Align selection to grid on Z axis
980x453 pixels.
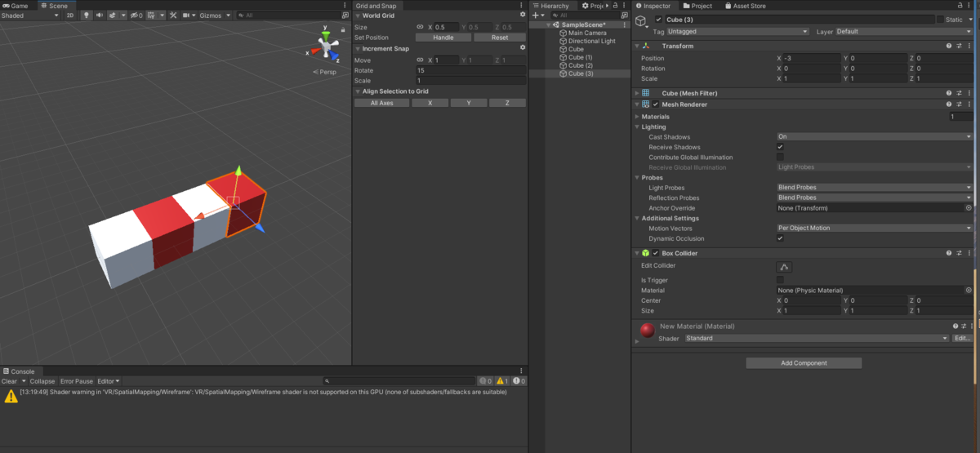tap(507, 103)
